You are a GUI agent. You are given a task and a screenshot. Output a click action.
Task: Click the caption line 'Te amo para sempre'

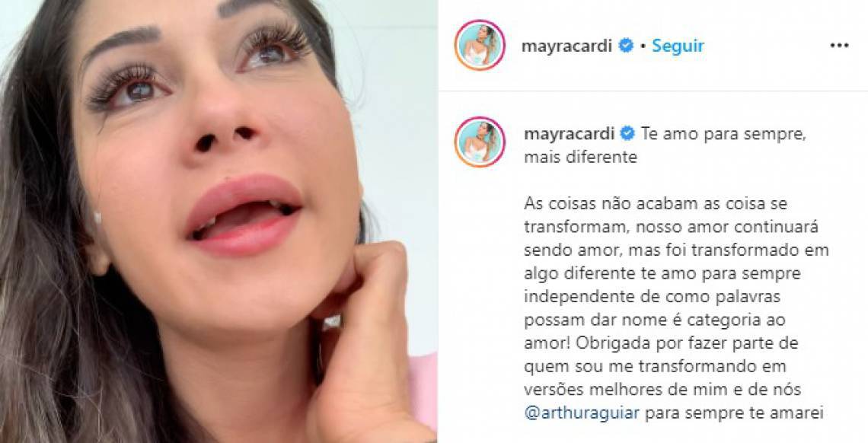[723, 135]
